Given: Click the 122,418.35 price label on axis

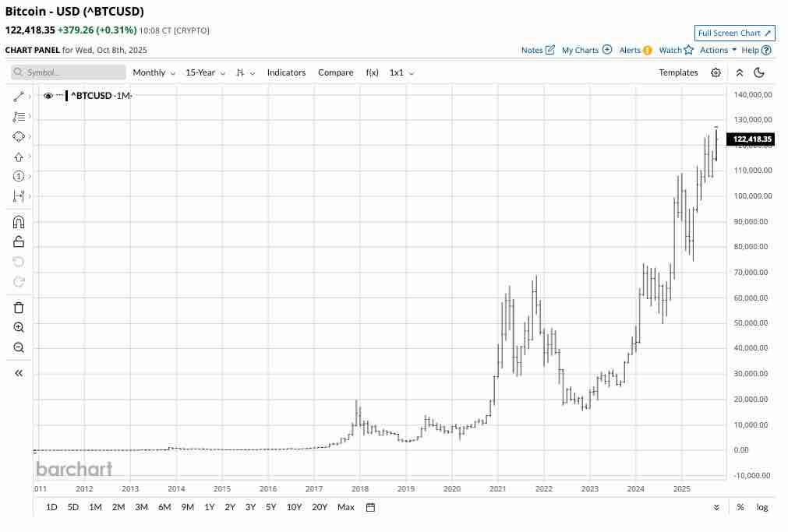Looking at the screenshot, I should [752, 139].
